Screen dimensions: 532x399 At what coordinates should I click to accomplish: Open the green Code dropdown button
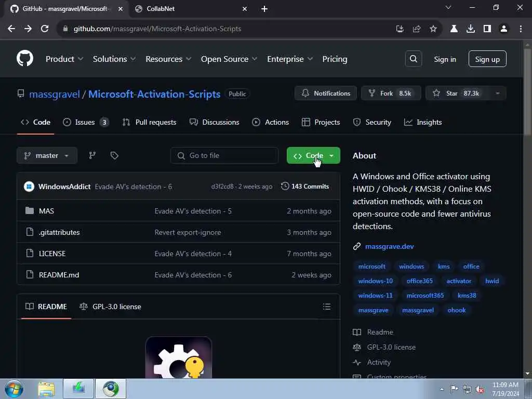click(x=313, y=155)
